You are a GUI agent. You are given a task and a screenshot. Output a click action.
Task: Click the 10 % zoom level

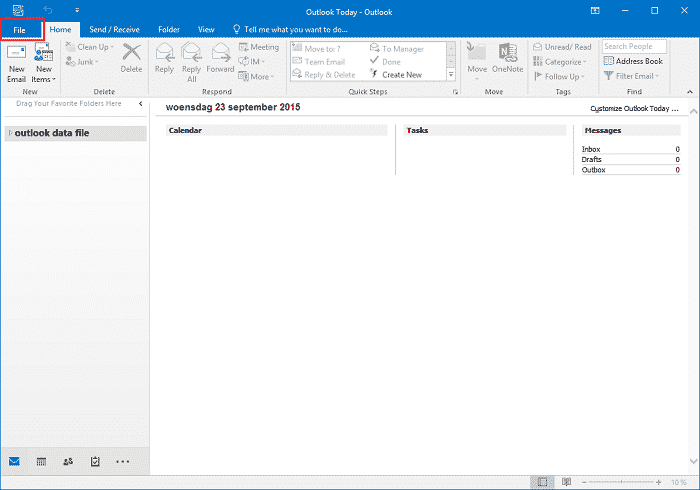tap(678, 482)
